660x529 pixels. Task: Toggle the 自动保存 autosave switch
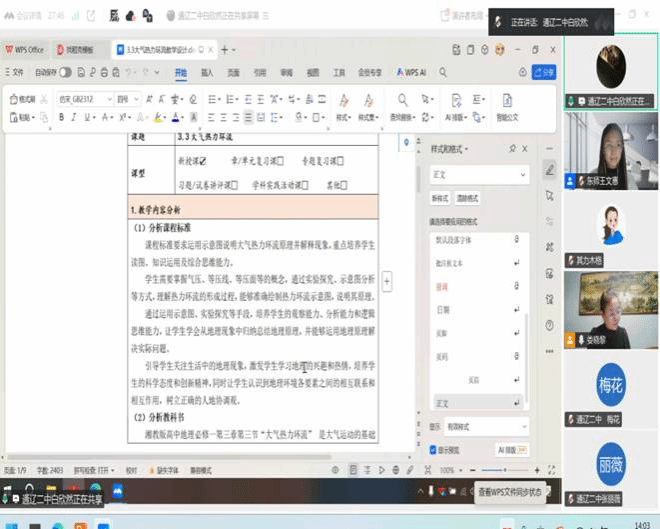pyautogui.click(x=64, y=72)
